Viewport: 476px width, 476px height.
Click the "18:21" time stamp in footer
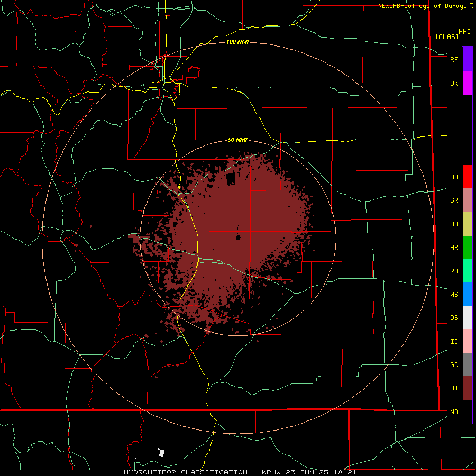click(344, 472)
